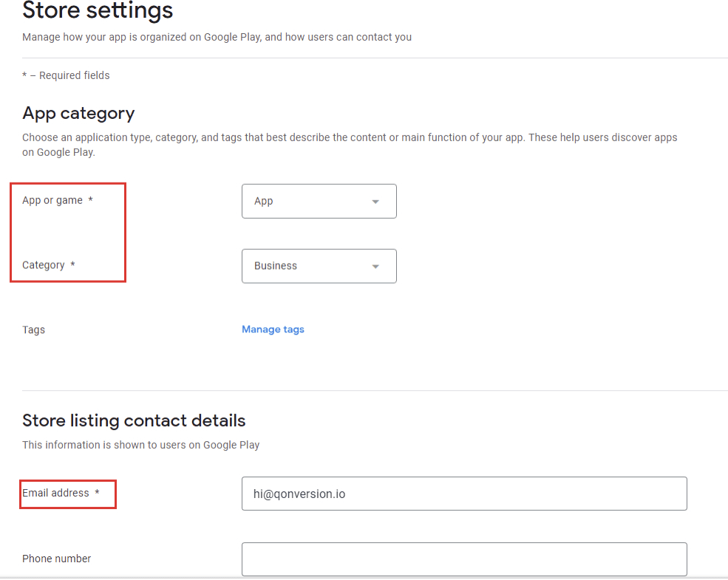Click the chevron icon inside the App selector
The height and width of the screenshot is (580, 728).
376,201
